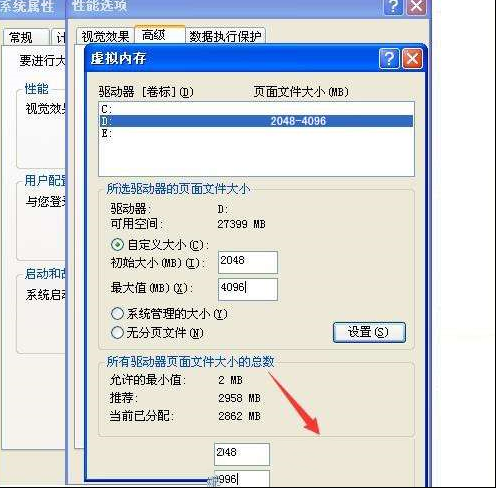
Task: Click the lower field showing 2048
Action: pyautogui.click(x=242, y=454)
